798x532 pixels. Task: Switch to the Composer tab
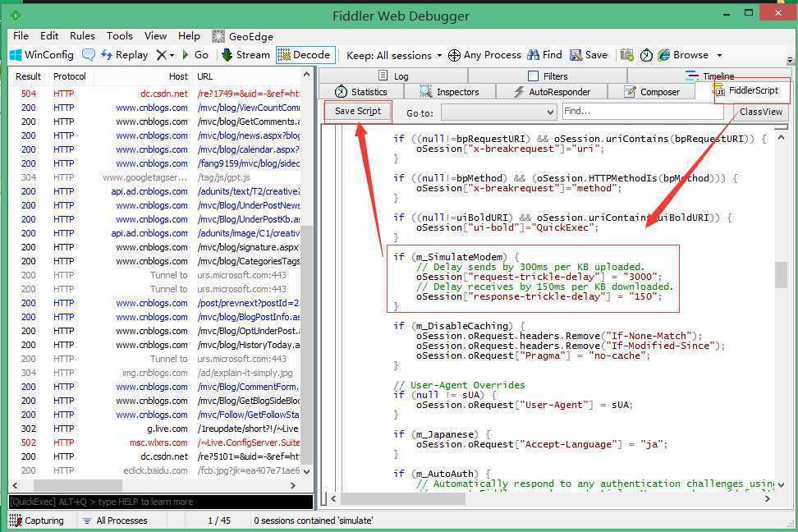[652, 92]
